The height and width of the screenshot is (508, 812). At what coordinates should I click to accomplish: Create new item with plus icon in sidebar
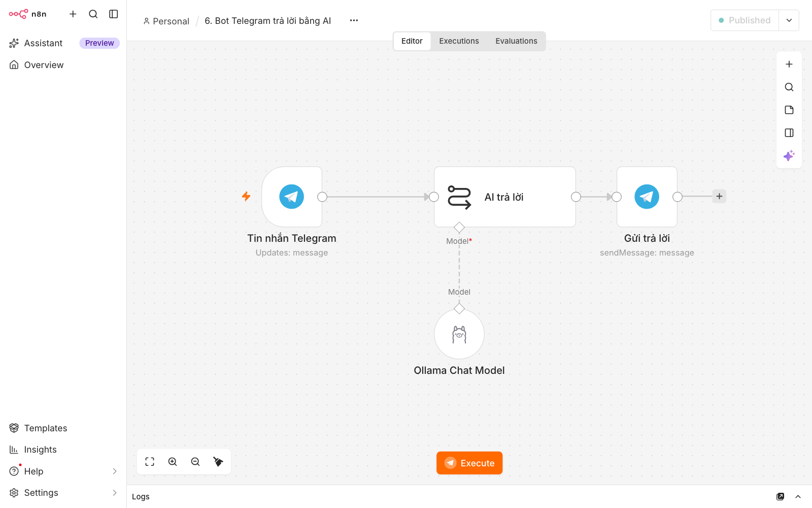(x=73, y=14)
